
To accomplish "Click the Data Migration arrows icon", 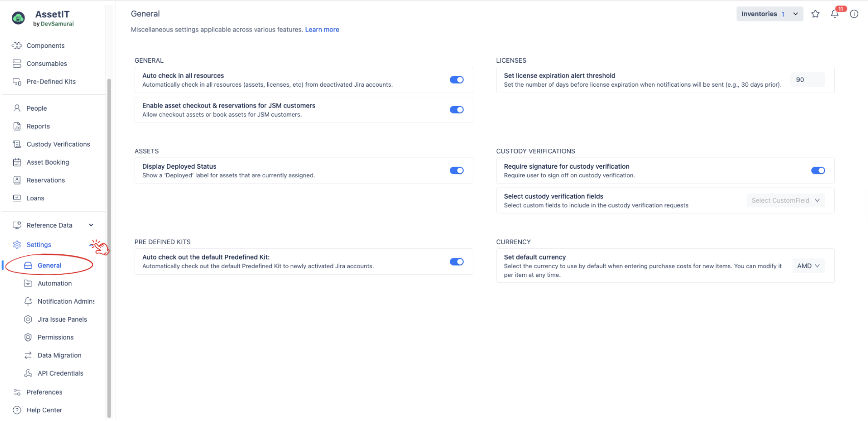I will (x=28, y=355).
